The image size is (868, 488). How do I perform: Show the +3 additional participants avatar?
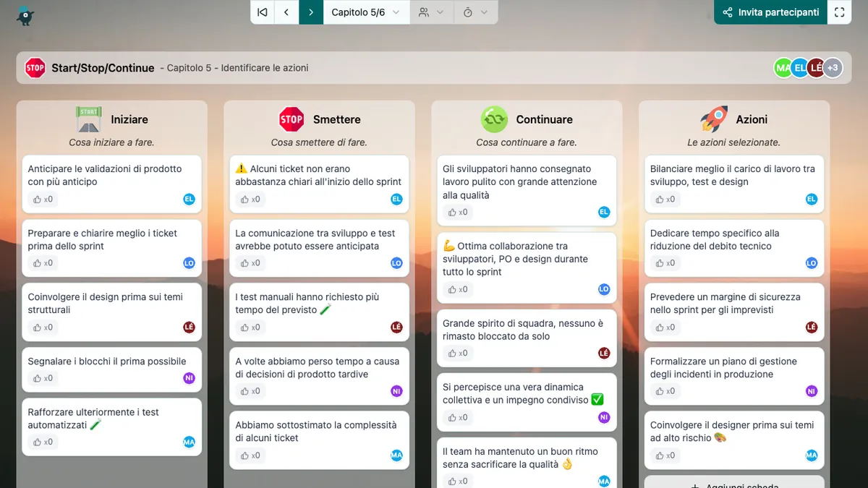[x=833, y=68]
